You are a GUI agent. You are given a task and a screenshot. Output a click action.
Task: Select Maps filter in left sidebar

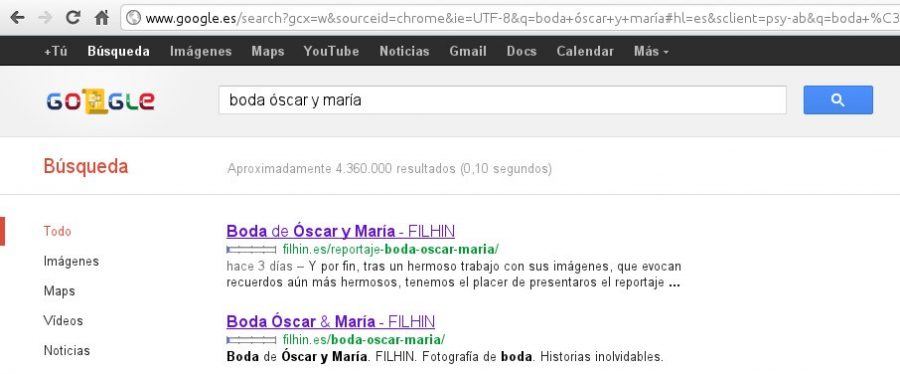coord(59,291)
